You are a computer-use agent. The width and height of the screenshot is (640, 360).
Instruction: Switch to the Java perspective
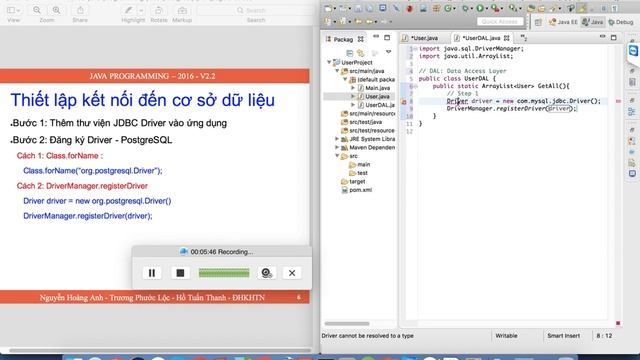(x=593, y=22)
